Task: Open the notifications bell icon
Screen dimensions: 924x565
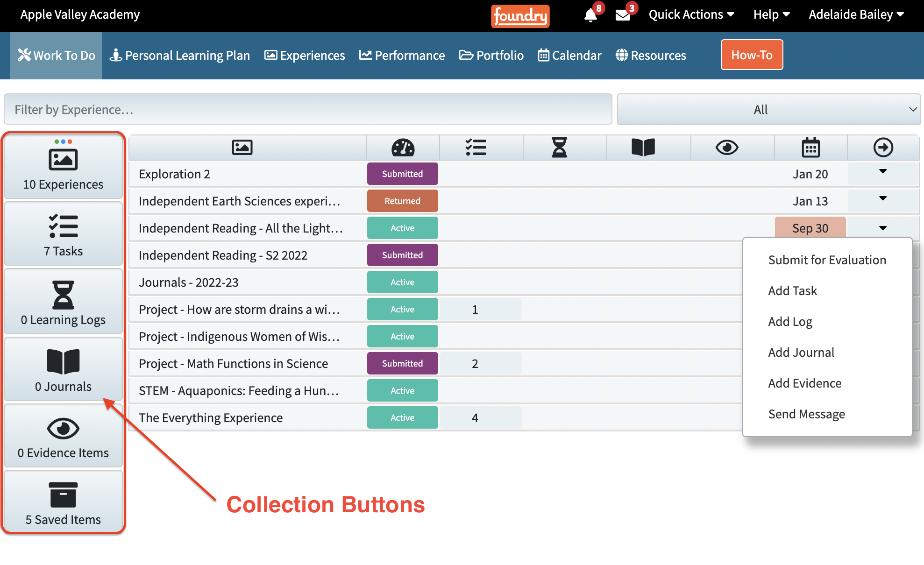Action: click(590, 15)
